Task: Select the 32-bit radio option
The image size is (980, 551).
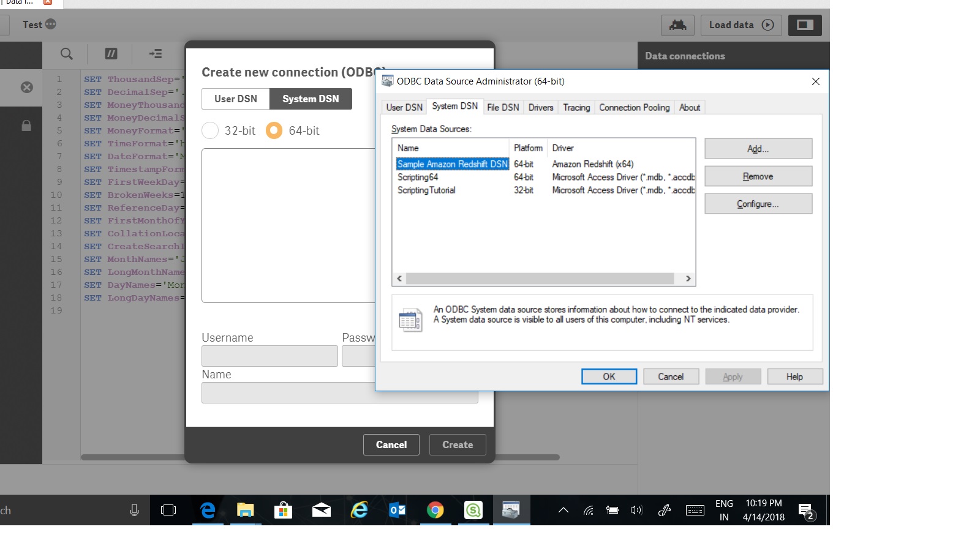Action: [210, 130]
